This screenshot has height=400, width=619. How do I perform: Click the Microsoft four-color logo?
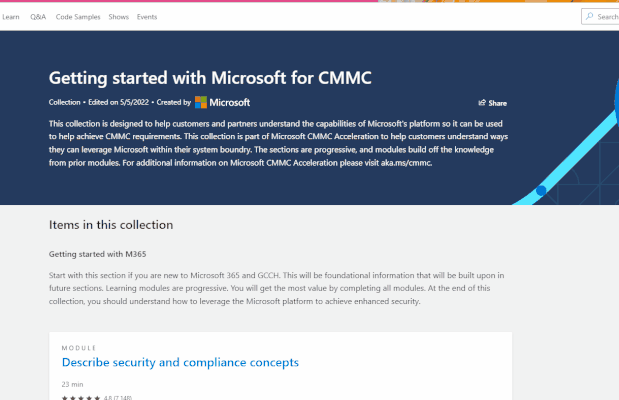[x=201, y=102]
